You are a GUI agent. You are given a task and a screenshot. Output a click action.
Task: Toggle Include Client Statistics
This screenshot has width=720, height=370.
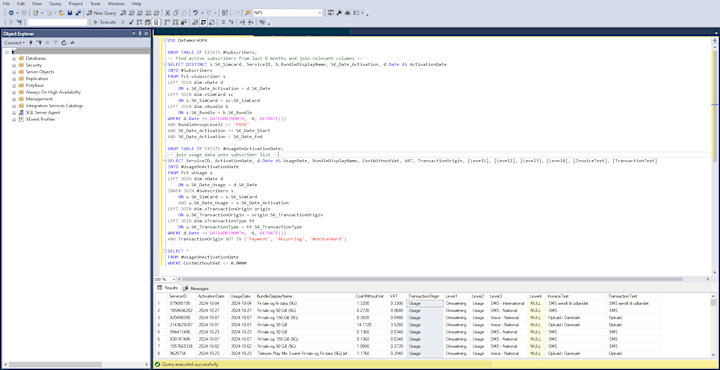[184, 22]
